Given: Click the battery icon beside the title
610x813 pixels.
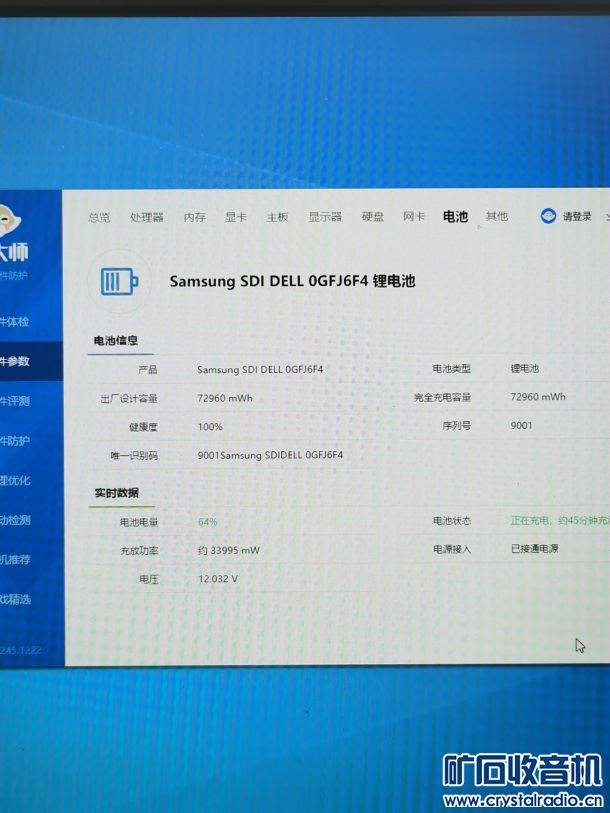Looking at the screenshot, I should [119, 282].
